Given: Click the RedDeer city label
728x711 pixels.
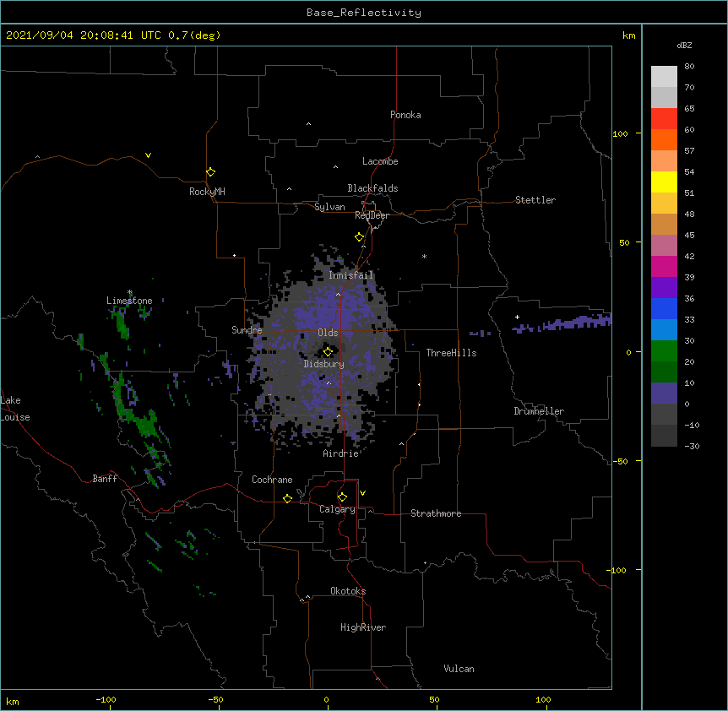Looking at the screenshot, I should pyautogui.click(x=372, y=215).
